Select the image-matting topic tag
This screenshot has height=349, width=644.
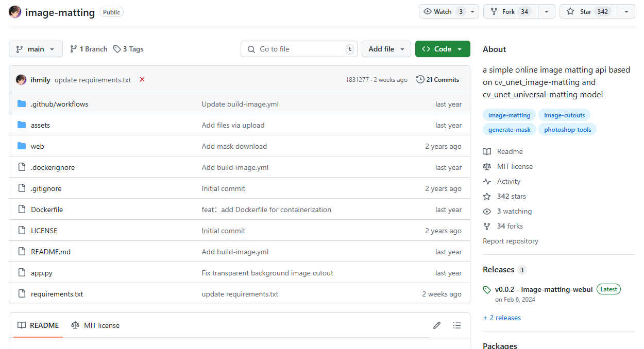pyautogui.click(x=510, y=115)
